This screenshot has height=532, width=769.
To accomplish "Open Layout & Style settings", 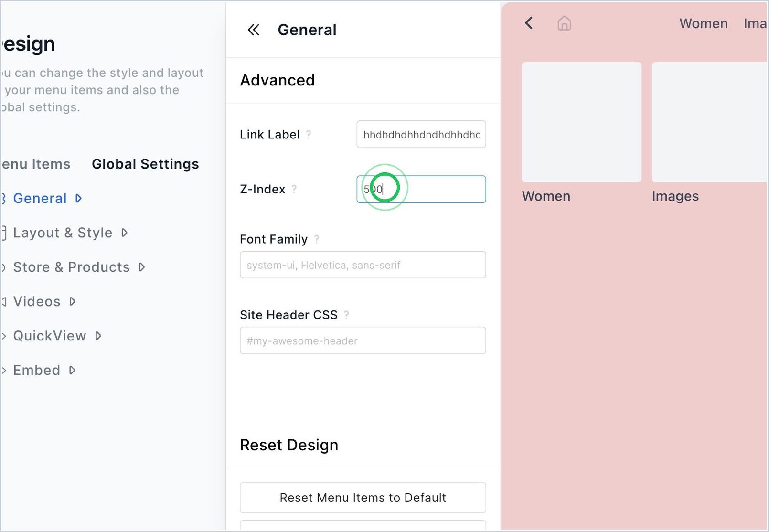I will click(x=63, y=233).
